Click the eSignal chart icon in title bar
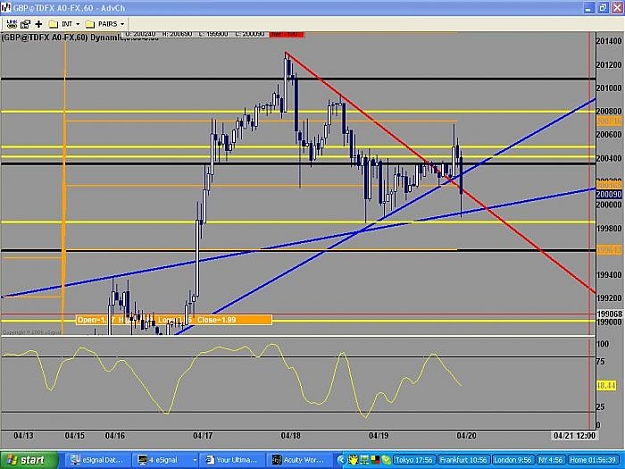 [x=6, y=8]
